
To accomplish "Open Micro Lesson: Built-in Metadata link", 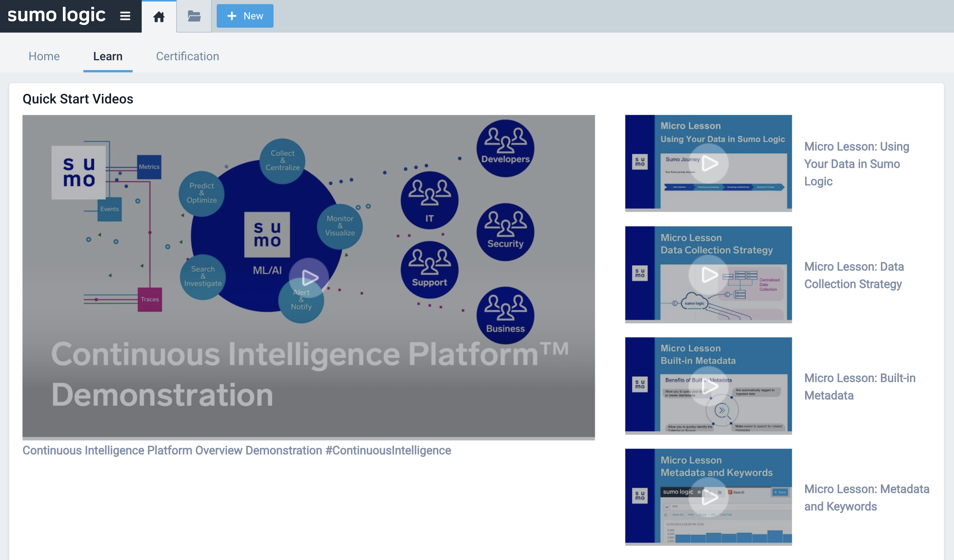I will pos(860,386).
